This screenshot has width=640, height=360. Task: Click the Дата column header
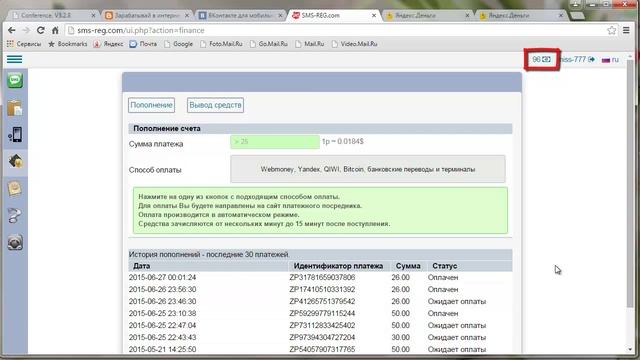(x=142, y=266)
